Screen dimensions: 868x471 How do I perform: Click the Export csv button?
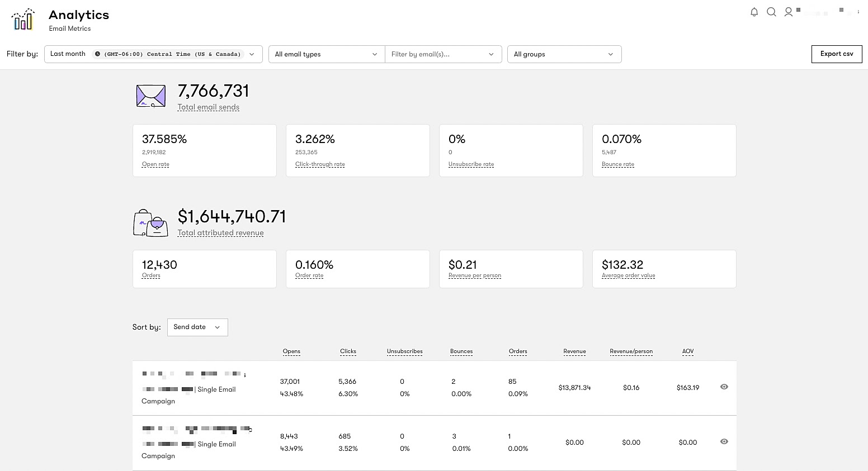836,54
